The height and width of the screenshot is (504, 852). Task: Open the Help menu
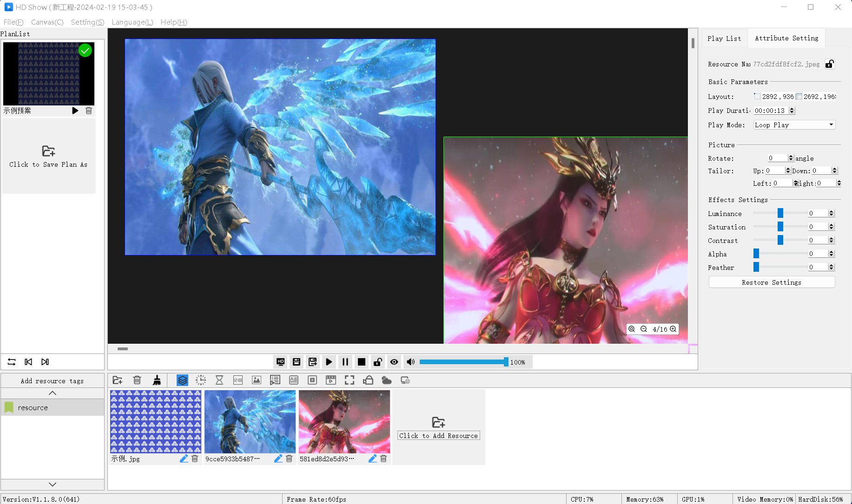click(x=173, y=22)
